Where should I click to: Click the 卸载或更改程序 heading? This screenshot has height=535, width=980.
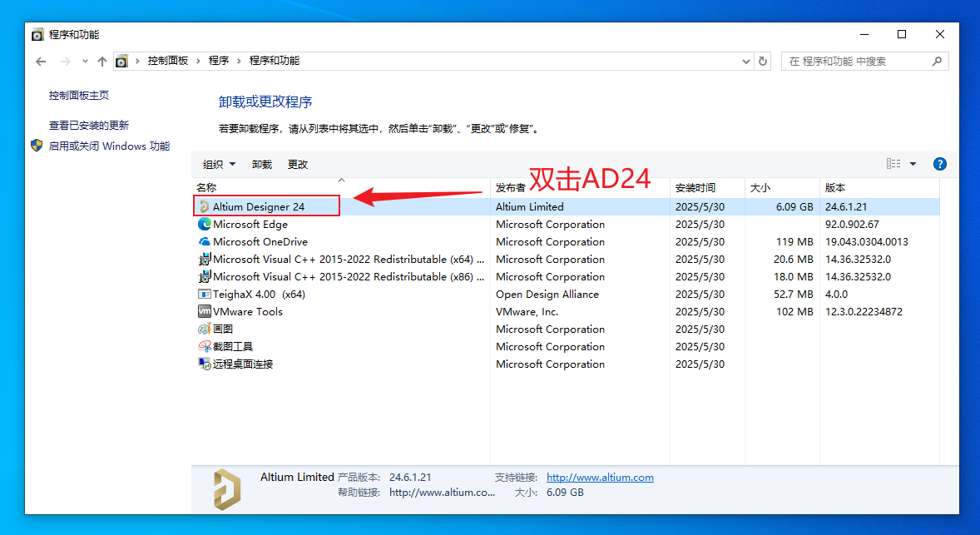pos(265,102)
